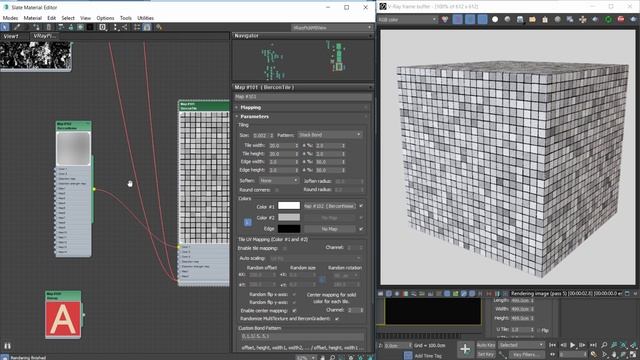
Task: Click the Select by Material icon
Action: [159, 27]
